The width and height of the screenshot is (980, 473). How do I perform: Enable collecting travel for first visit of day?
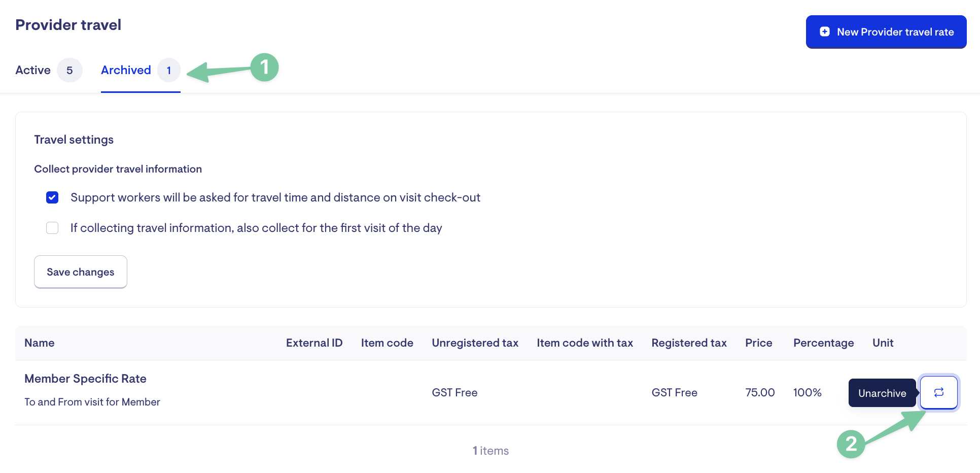(52, 228)
